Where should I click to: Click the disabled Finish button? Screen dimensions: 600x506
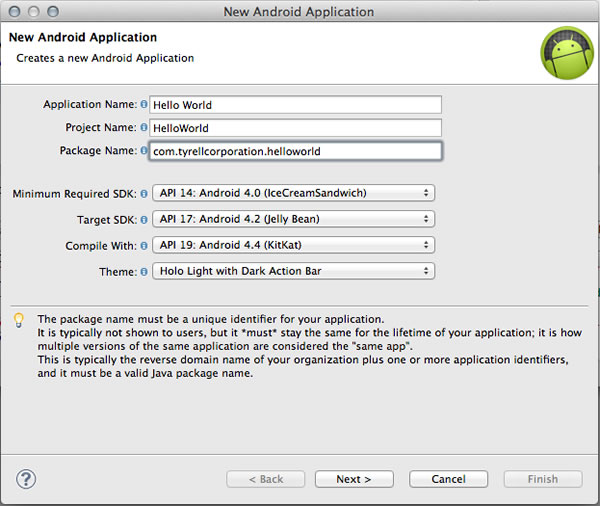(543, 479)
